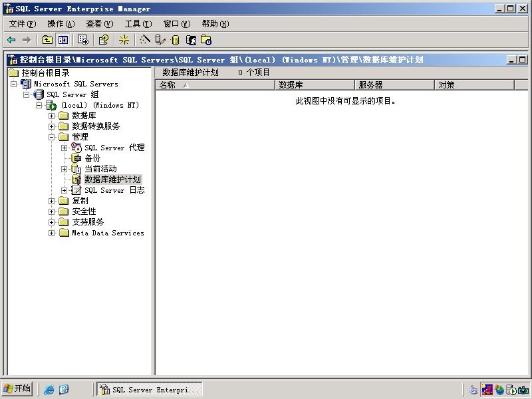Expand the SQL Server 日志 node
Image resolution: width=532 pixels, height=399 pixels.
(64, 190)
